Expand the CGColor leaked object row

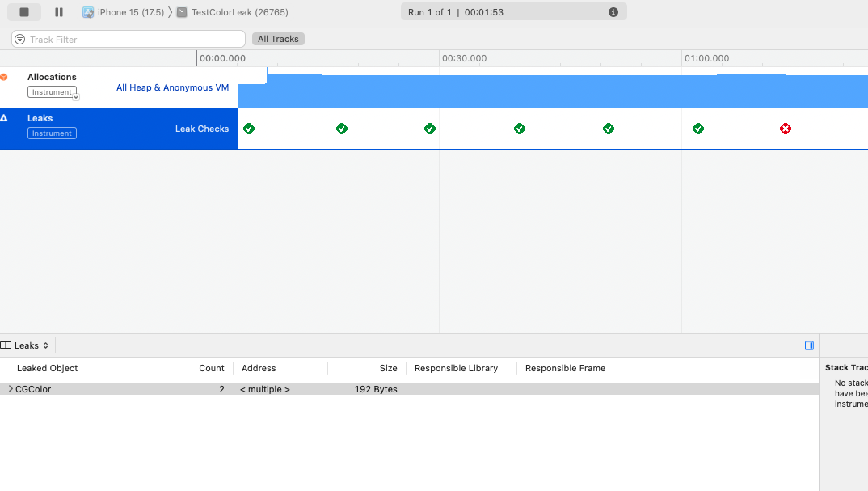point(11,389)
